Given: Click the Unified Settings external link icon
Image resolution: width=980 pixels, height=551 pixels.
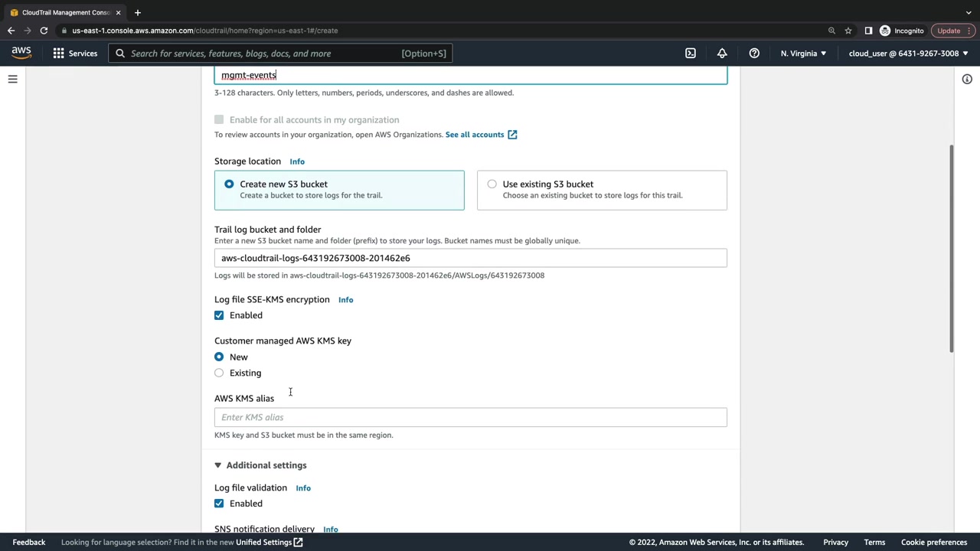Looking at the screenshot, I should click(298, 542).
